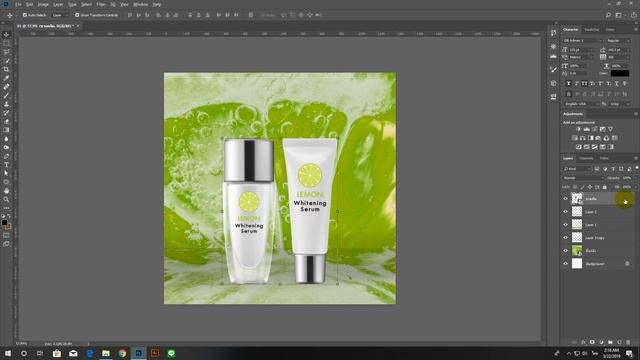Apply Faux Bold in Character panel
Viewport: 640px width, 360px height.
point(569,83)
